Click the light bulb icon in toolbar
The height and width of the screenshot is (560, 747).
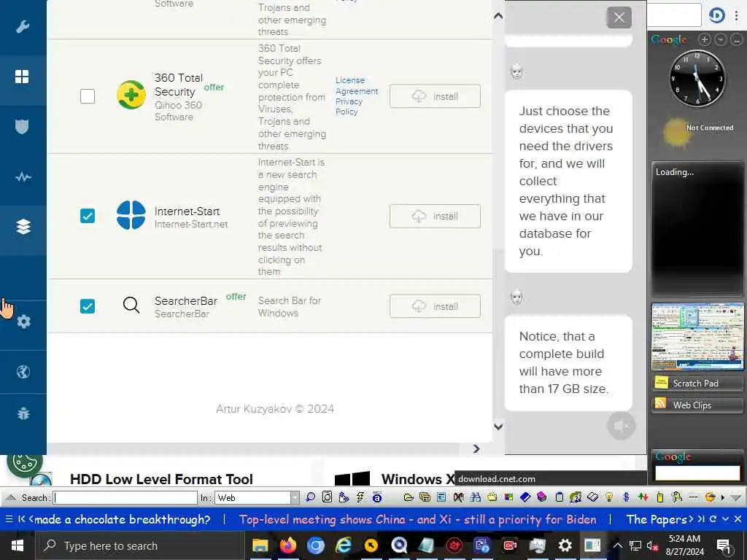point(609,497)
